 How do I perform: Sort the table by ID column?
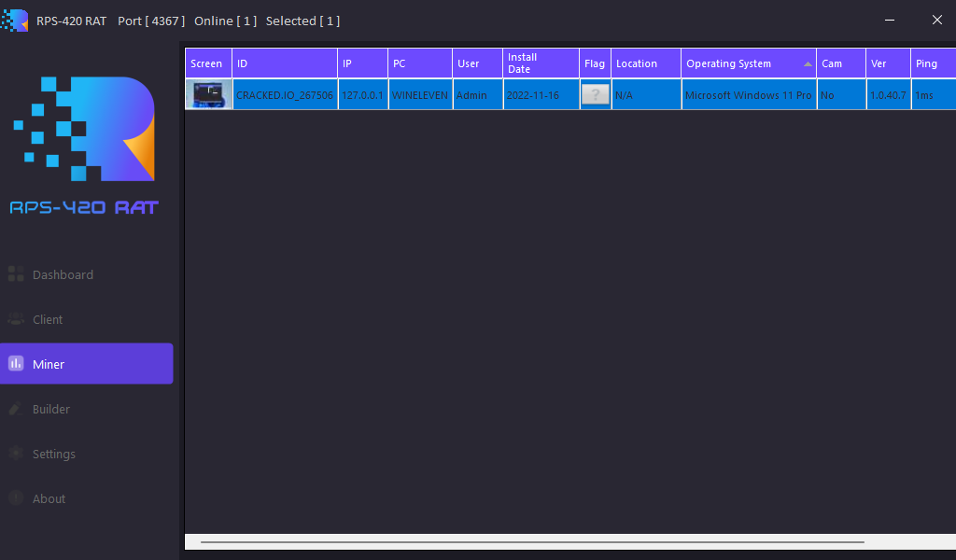(285, 63)
